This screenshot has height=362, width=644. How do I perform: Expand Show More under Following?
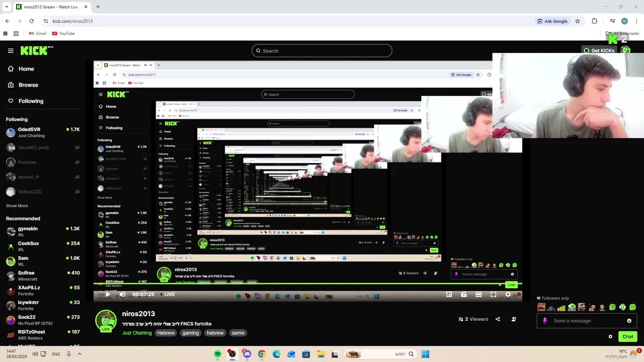[x=17, y=206]
